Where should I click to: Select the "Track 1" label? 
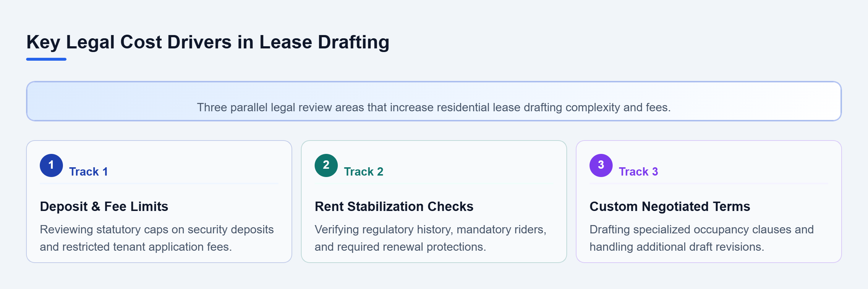pos(89,172)
